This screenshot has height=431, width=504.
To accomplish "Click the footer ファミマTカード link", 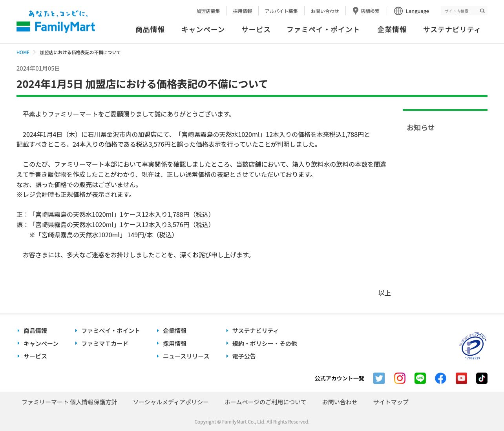I will tap(104, 344).
